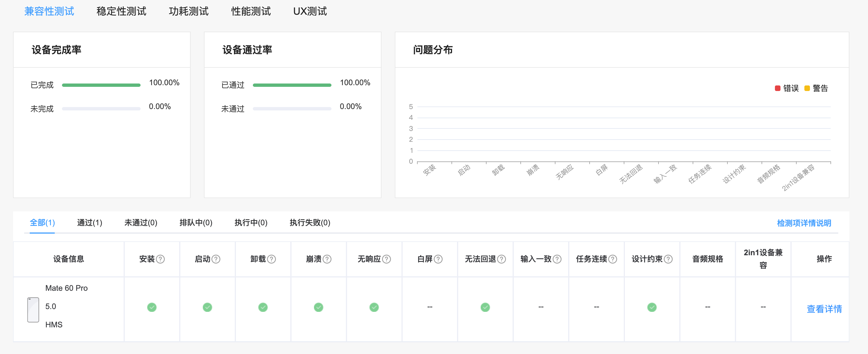868x354 pixels.
Task: Switch to 稳定性测试 tab
Action: pos(121,11)
